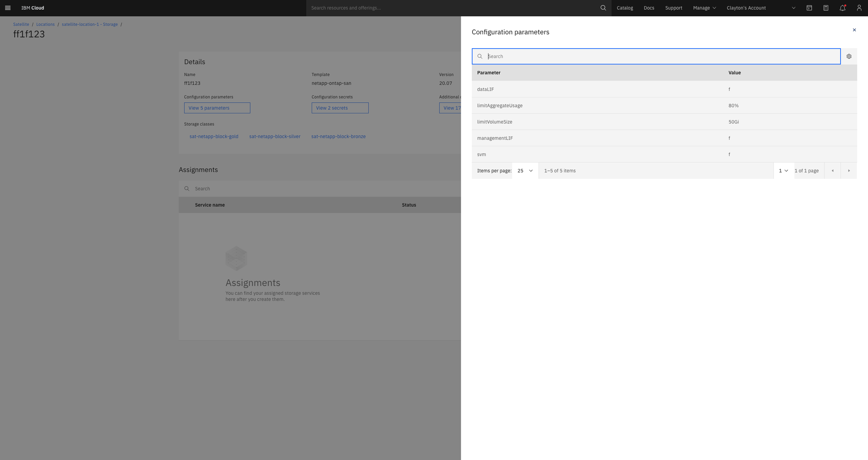Open the user profile avatar icon
868x460 pixels.
click(x=859, y=8)
